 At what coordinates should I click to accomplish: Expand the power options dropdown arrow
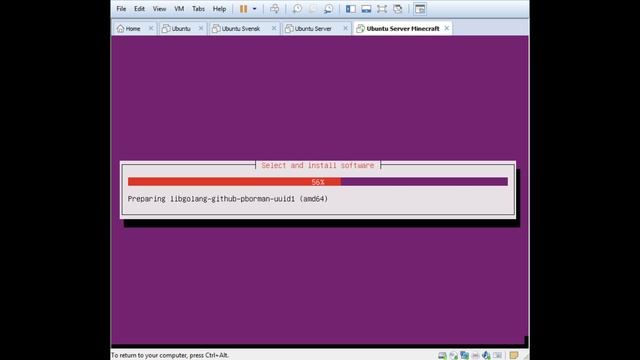click(x=254, y=9)
